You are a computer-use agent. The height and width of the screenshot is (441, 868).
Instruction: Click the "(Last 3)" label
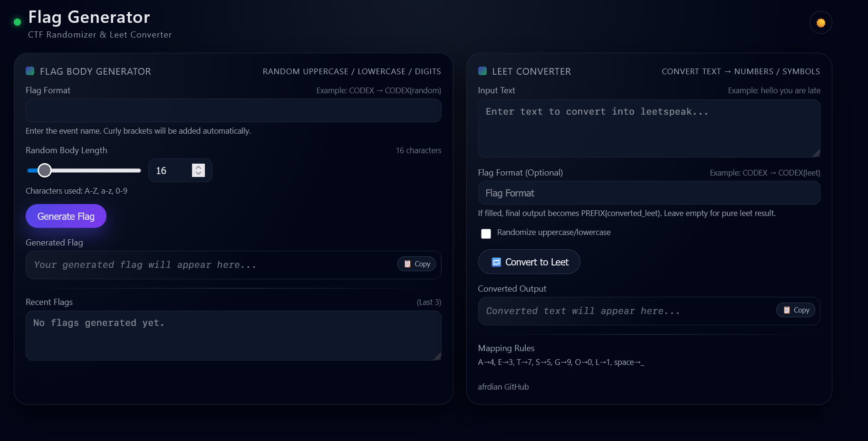click(x=429, y=302)
